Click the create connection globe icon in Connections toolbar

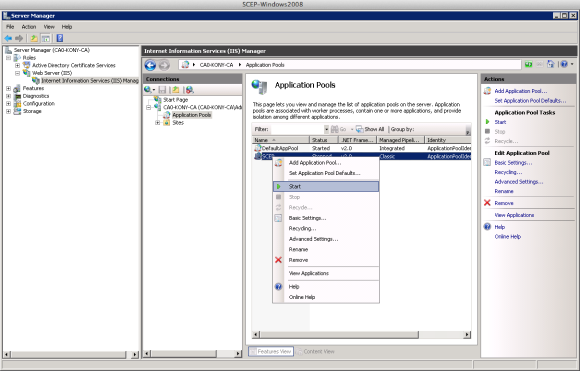148,90
